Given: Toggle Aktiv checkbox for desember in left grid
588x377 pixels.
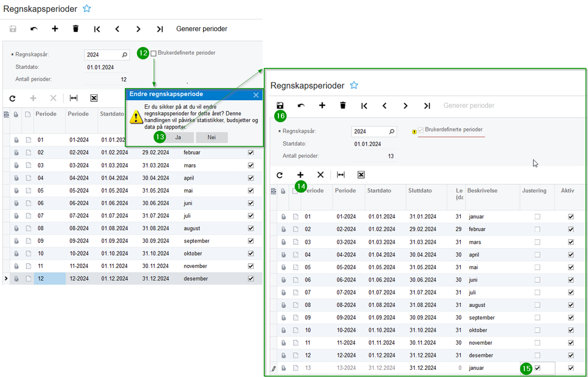Looking at the screenshot, I should (x=251, y=279).
